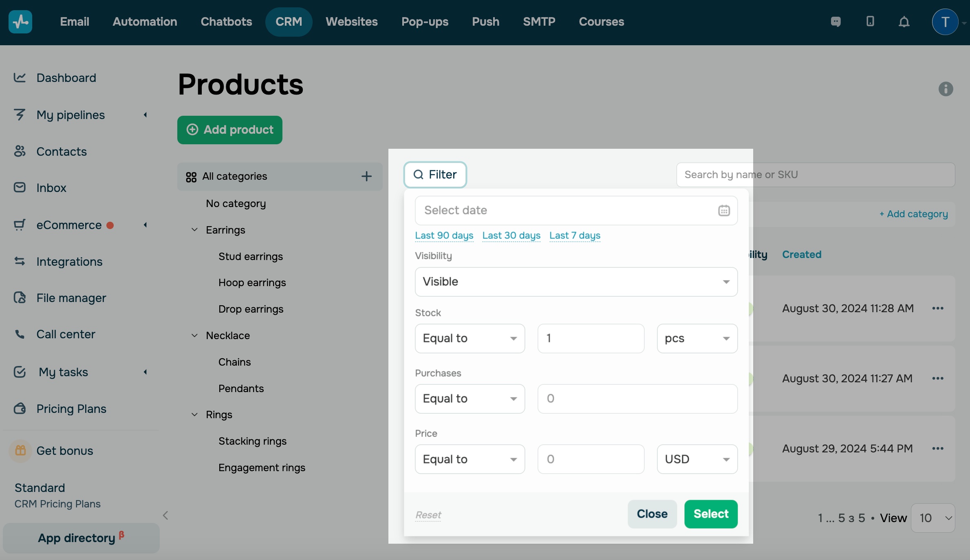The image size is (970, 560).
Task: Open Contacts in the sidebar
Action: pos(62,152)
